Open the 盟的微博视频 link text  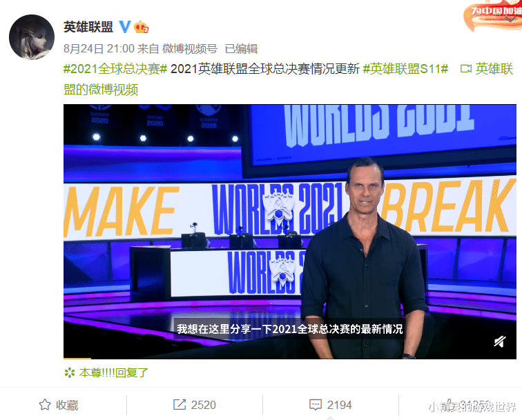101,90
